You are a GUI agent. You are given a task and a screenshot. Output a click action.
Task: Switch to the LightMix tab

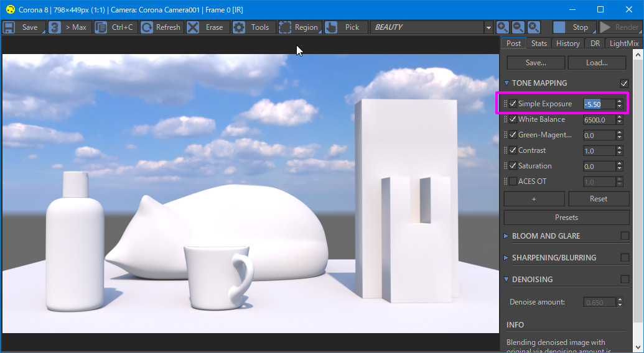pyautogui.click(x=623, y=43)
